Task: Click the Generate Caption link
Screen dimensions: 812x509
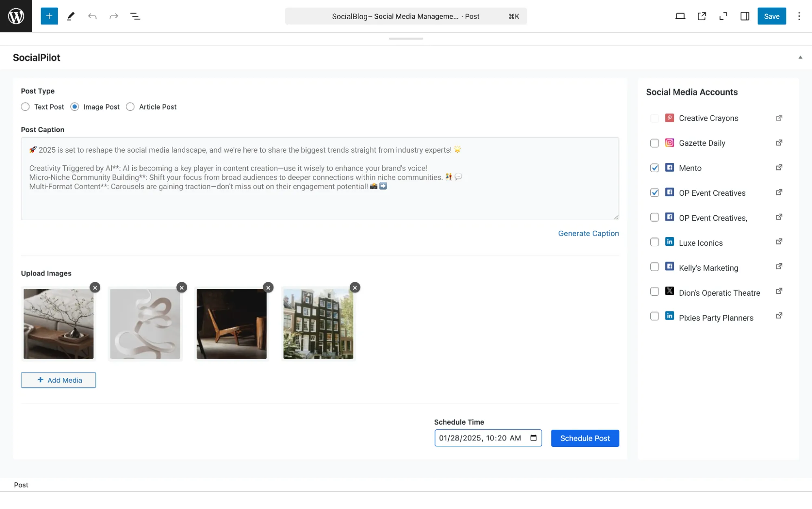Action: click(588, 233)
